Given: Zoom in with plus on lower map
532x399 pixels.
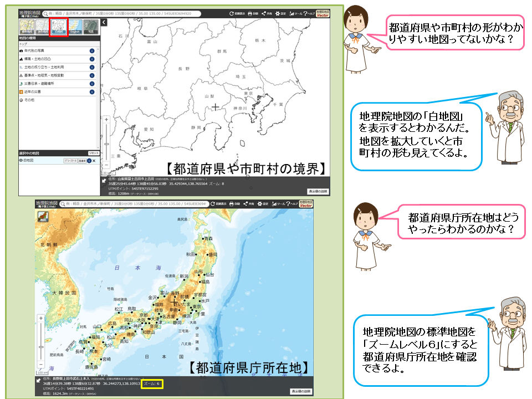Looking at the screenshot, I should click(41, 318).
